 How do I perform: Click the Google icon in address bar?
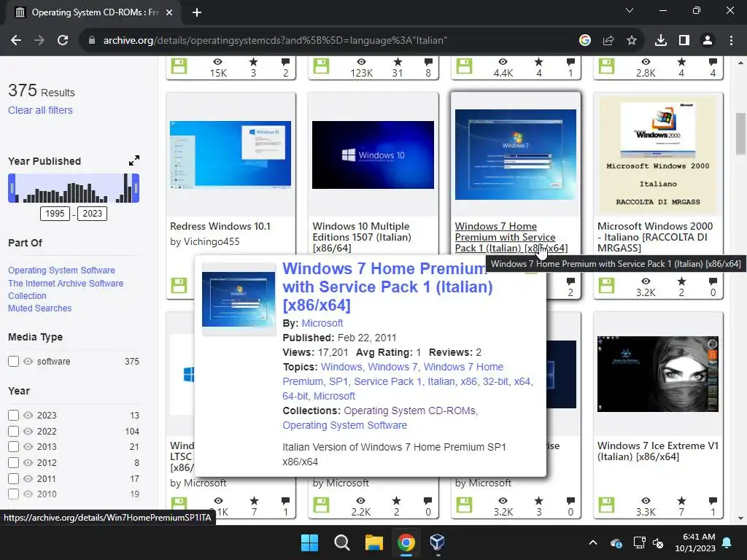(x=585, y=41)
